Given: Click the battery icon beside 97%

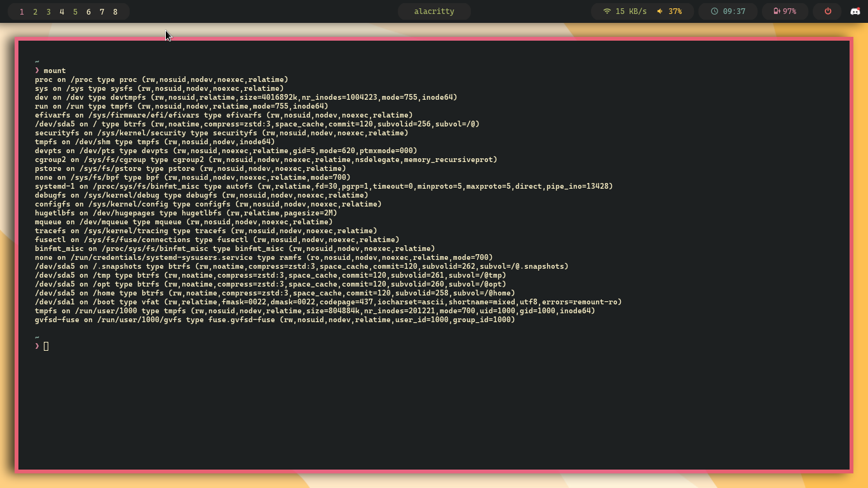Looking at the screenshot, I should click(776, 11).
